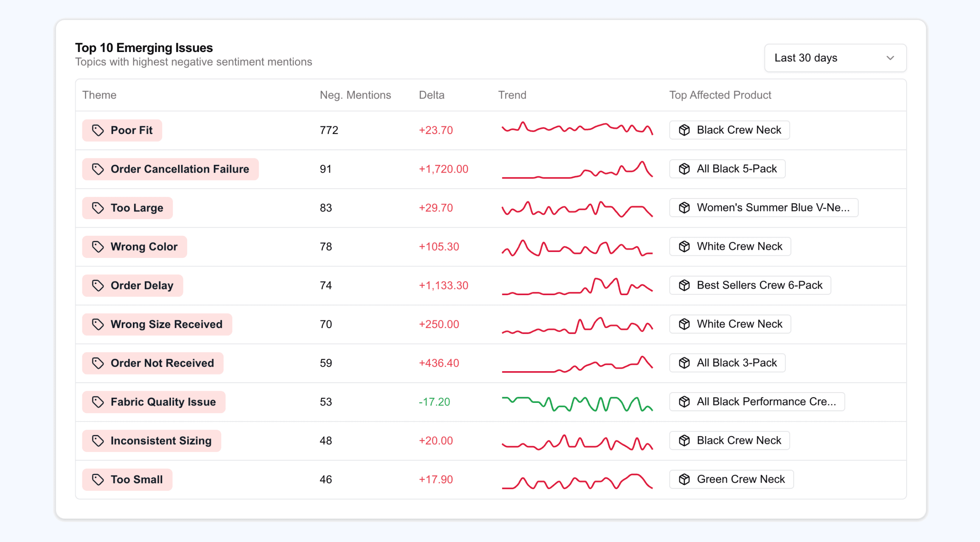This screenshot has width=980, height=542.
Task: Click the Neg. Mentions column header
Action: click(355, 95)
